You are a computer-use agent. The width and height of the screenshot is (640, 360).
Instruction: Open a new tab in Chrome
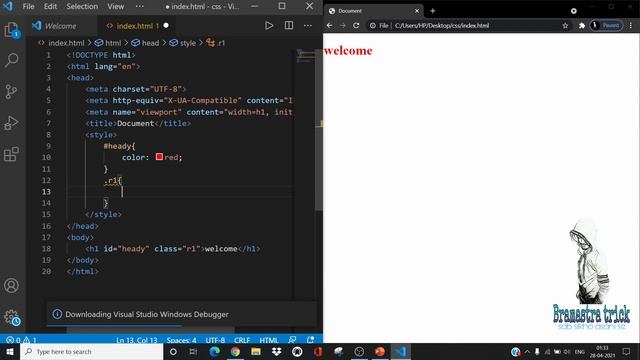(x=433, y=11)
